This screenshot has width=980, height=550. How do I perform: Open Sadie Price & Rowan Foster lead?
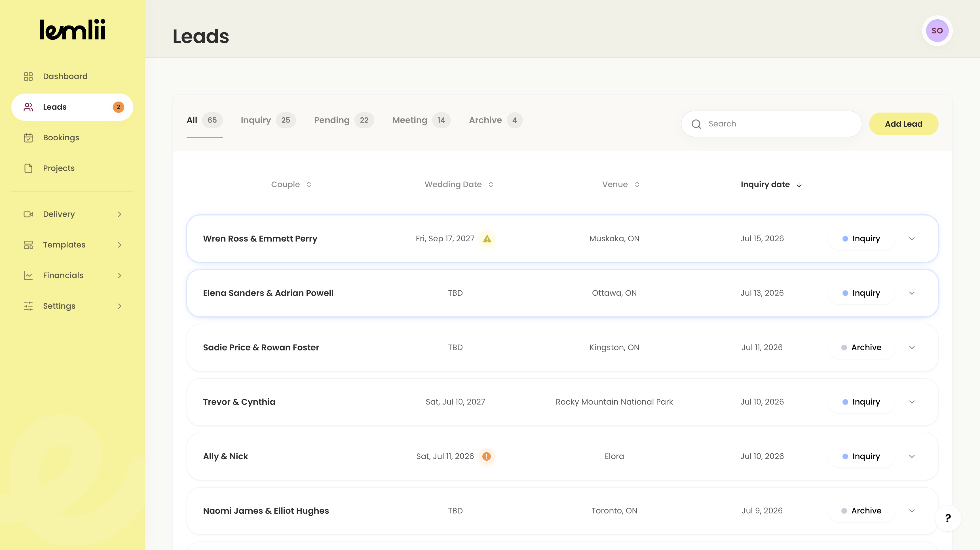(261, 348)
